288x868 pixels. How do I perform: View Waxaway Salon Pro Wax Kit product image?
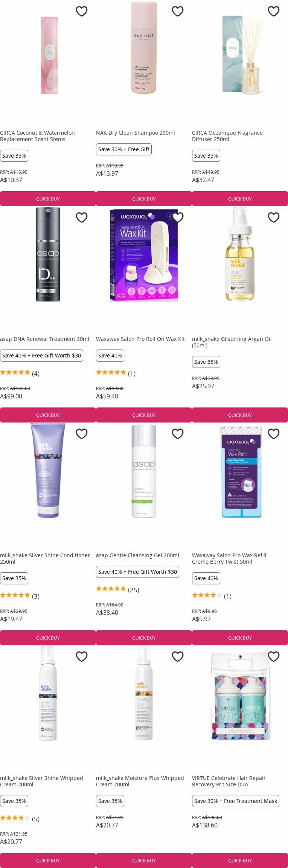[144, 255]
